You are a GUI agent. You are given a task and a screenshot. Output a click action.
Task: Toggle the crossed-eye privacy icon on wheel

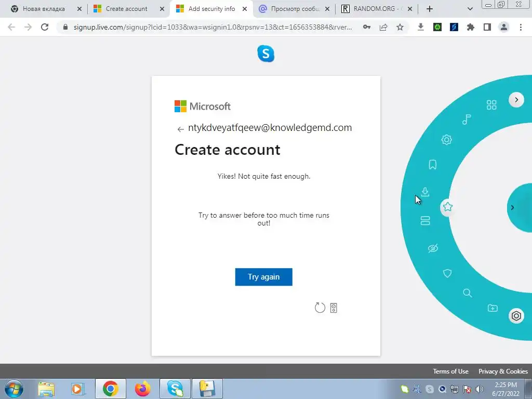point(433,248)
